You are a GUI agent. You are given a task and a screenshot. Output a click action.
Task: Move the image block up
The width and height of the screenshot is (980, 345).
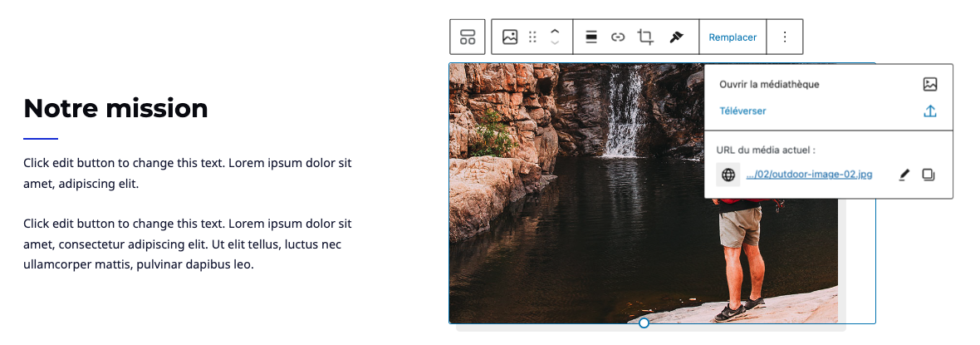click(556, 32)
